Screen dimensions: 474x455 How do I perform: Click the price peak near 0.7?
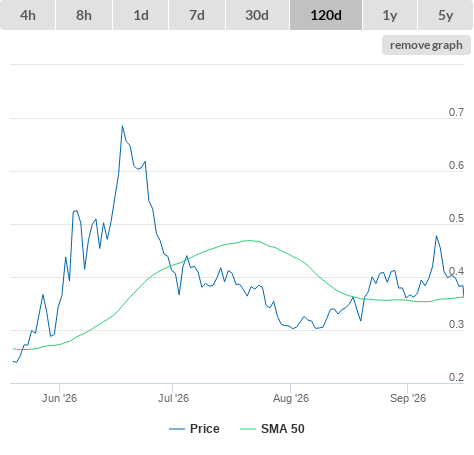[122, 126]
